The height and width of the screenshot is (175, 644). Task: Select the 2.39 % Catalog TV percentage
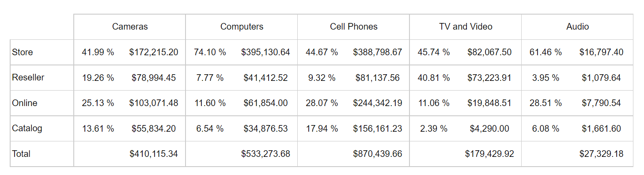[x=434, y=129]
